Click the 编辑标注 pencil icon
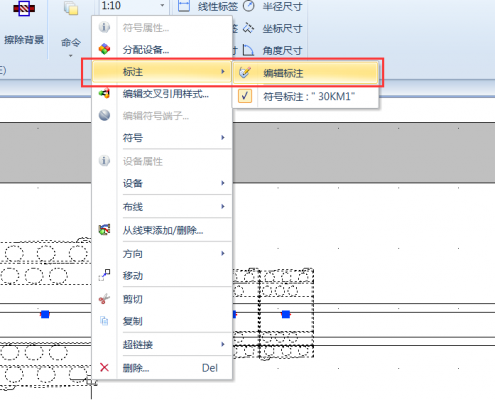This screenshot has height=400, width=495. pos(245,72)
